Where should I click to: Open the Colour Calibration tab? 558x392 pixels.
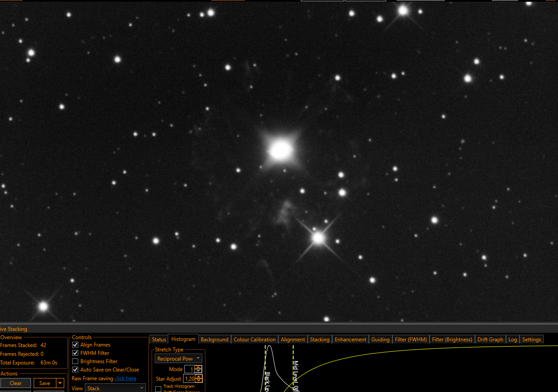click(255, 340)
